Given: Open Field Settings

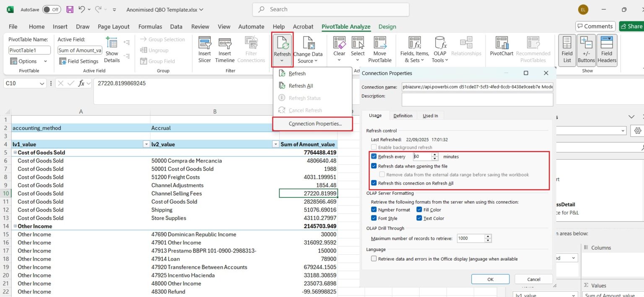Looking at the screenshot, I should coord(78,61).
